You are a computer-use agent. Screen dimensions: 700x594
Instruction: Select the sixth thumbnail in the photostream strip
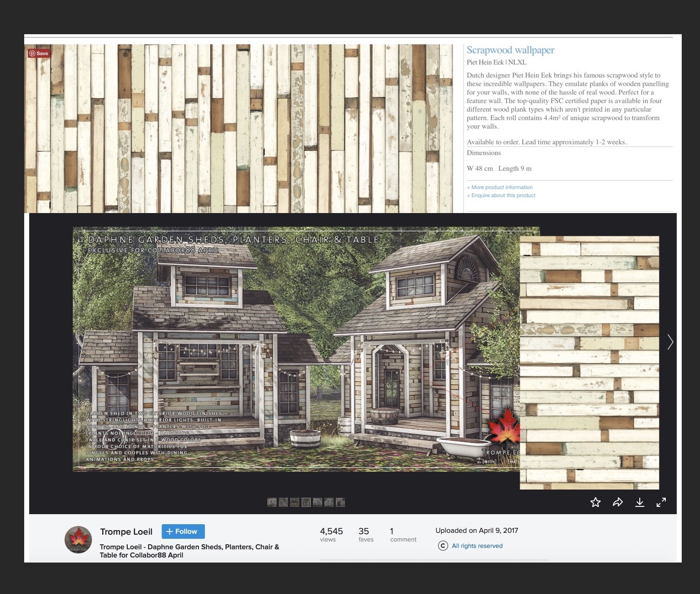(329, 502)
